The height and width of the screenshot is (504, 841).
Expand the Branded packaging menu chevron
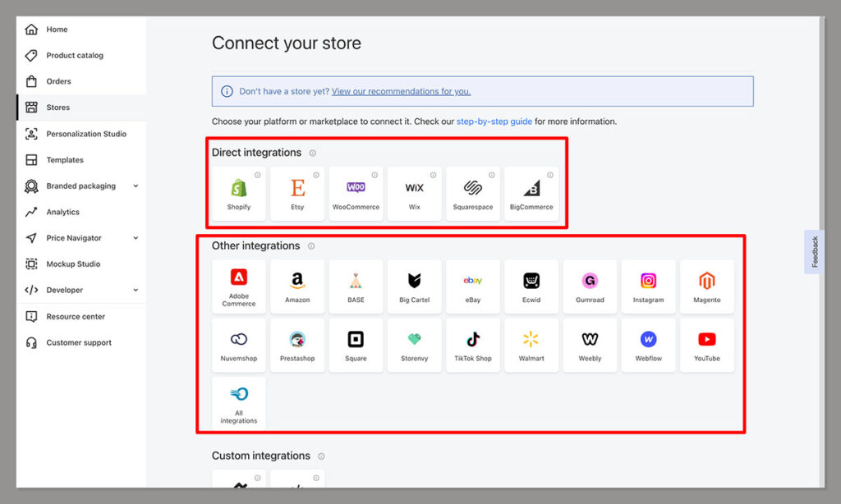136,186
